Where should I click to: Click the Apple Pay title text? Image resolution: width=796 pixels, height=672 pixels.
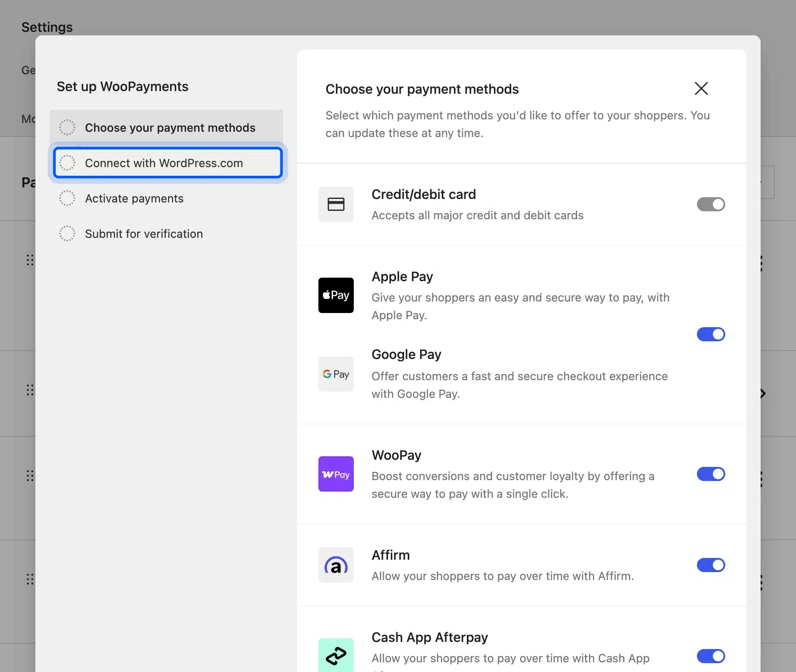(402, 277)
